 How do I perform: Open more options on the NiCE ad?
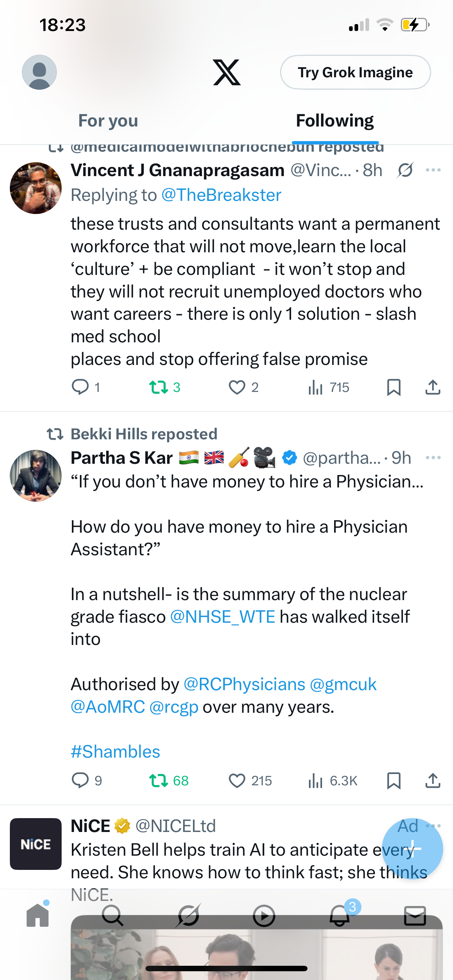(x=434, y=825)
